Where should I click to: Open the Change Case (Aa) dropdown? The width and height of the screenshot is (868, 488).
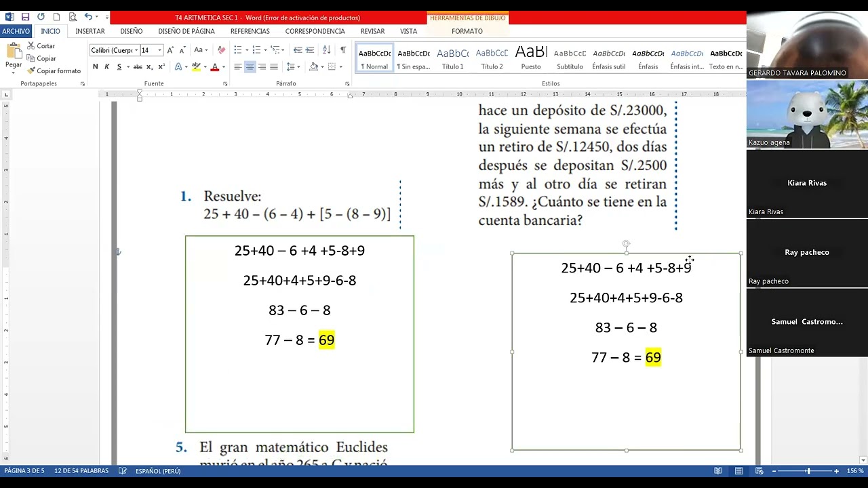pyautogui.click(x=200, y=50)
